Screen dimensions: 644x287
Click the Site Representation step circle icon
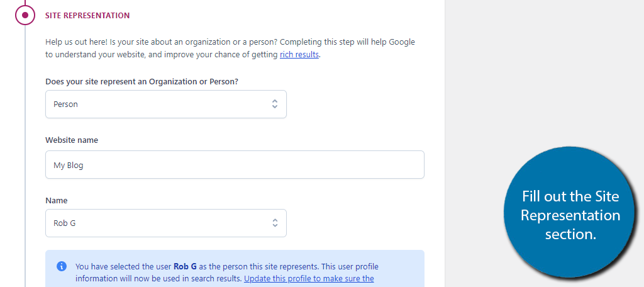point(25,15)
